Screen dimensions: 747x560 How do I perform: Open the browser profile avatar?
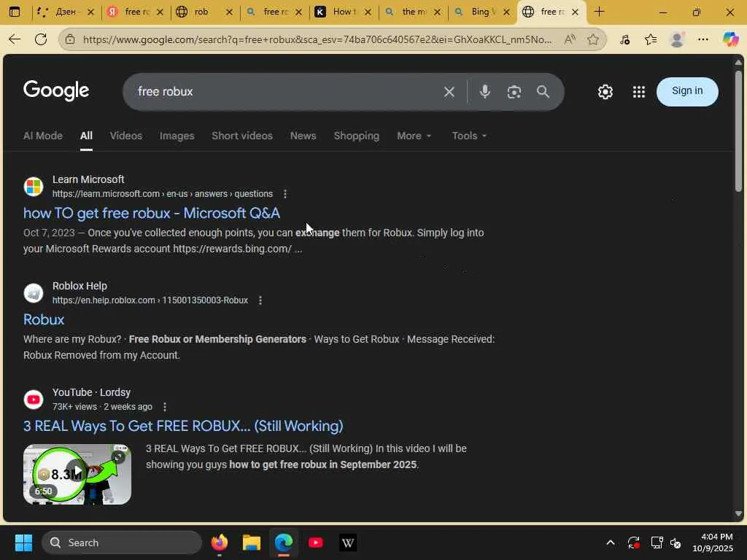click(677, 39)
